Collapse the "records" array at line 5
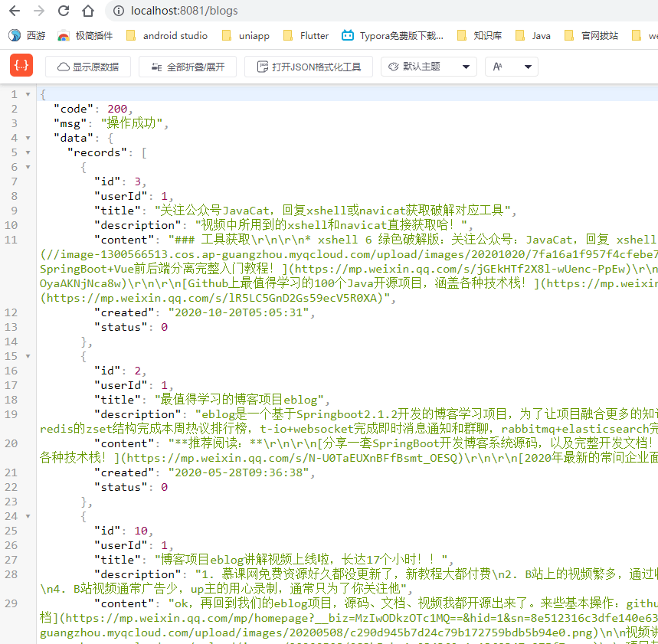The height and width of the screenshot is (644, 658). [x=28, y=152]
